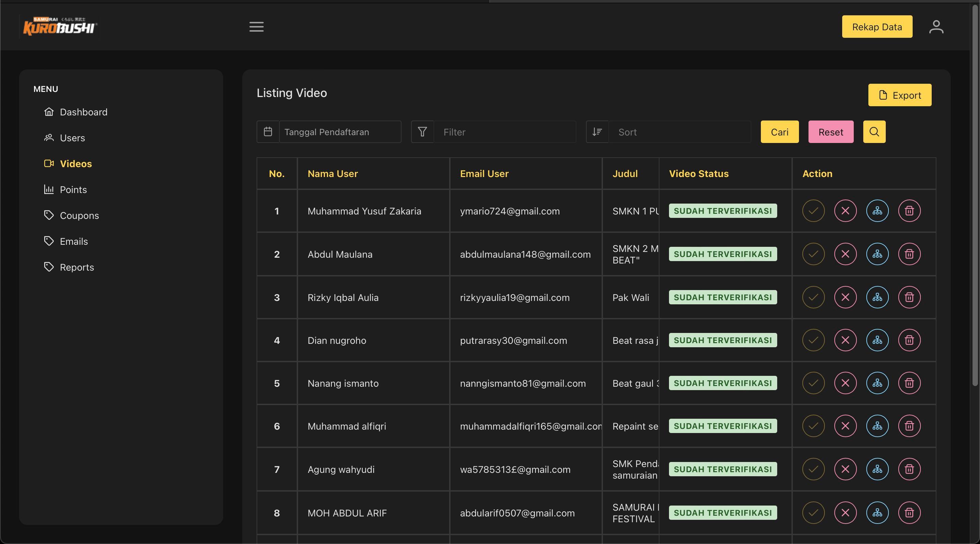Image resolution: width=980 pixels, height=544 pixels.
Task: Click the Cari button
Action: click(780, 132)
